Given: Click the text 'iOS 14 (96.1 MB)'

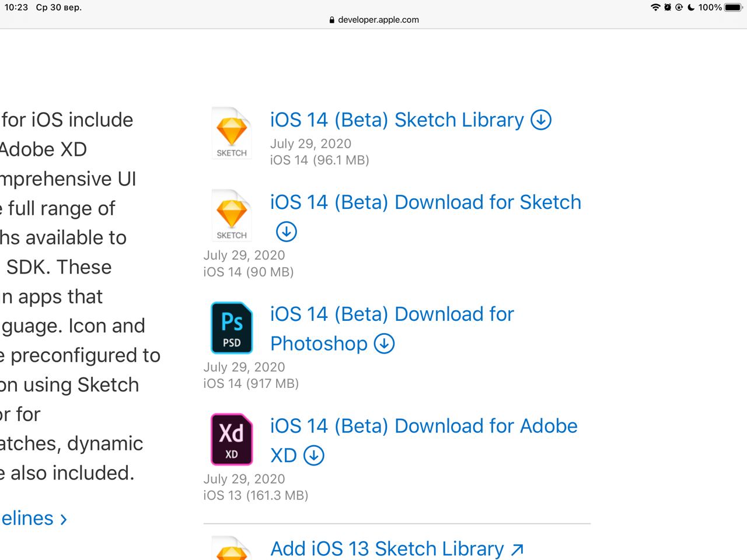Looking at the screenshot, I should pyautogui.click(x=320, y=160).
